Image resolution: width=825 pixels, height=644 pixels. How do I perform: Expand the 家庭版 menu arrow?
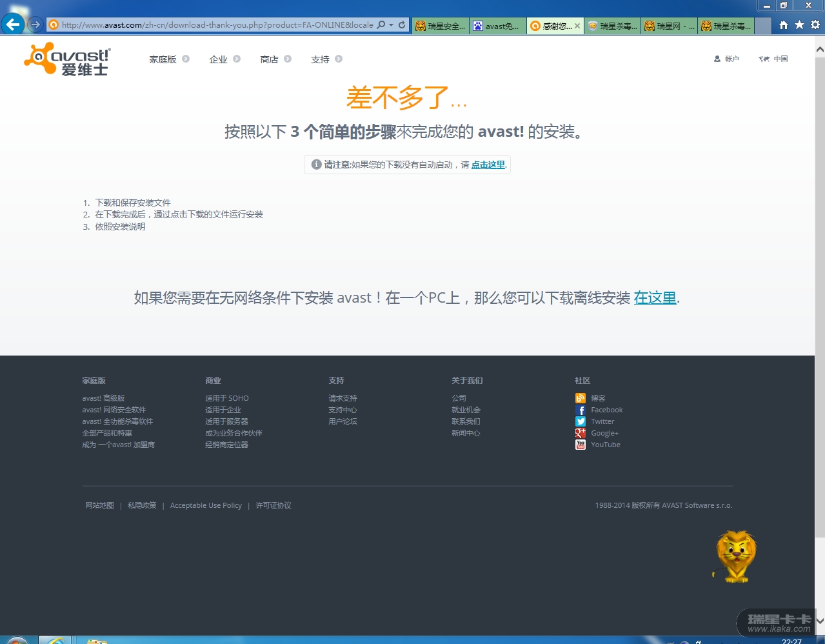(186, 59)
